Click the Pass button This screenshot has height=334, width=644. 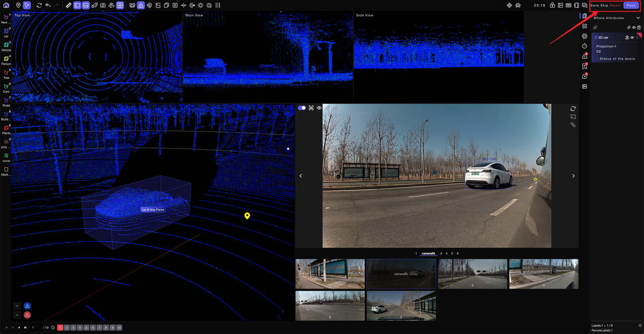click(630, 6)
